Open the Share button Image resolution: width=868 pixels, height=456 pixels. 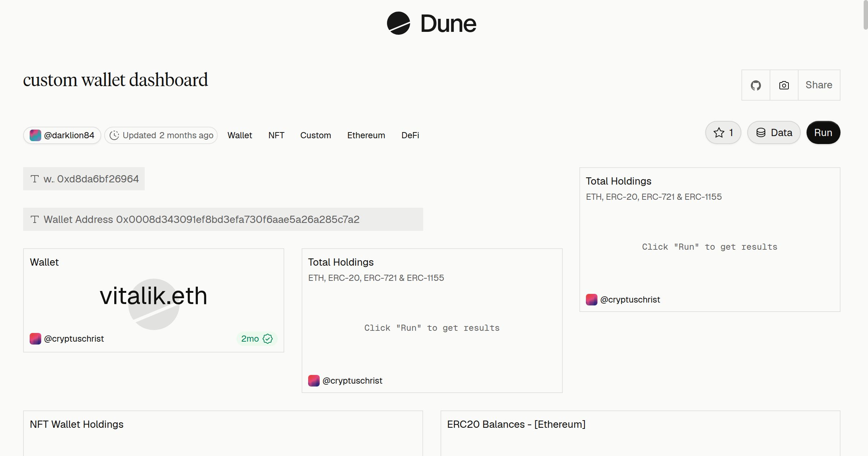click(819, 85)
